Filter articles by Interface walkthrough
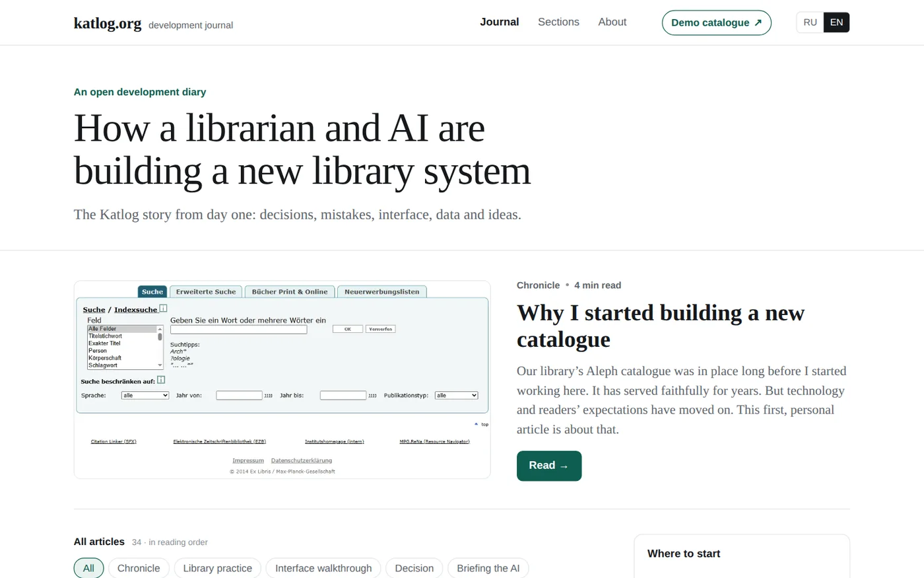 pyautogui.click(x=323, y=568)
